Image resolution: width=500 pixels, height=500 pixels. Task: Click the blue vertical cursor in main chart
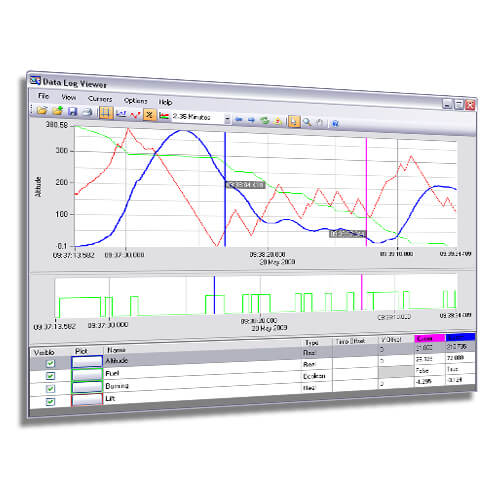pyautogui.click(x=225, y=189)
